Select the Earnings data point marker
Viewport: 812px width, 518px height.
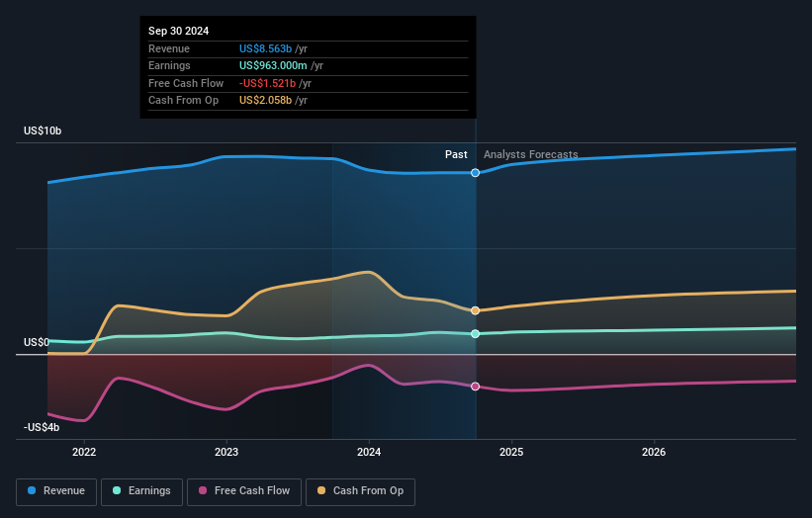[475, 334]
